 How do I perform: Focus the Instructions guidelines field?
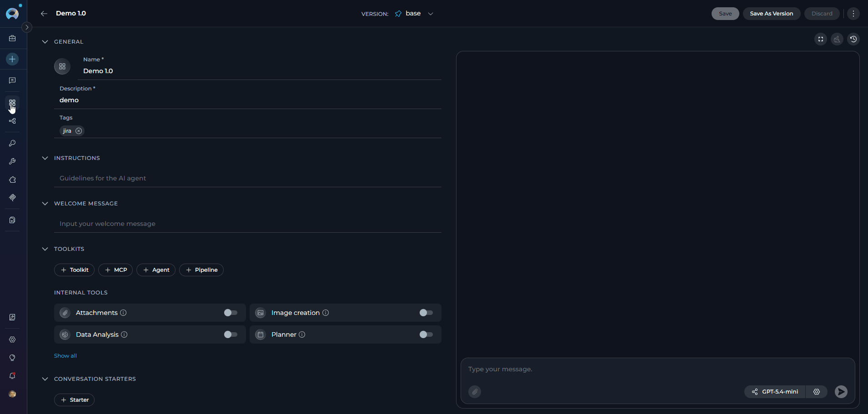click(248, 178)
